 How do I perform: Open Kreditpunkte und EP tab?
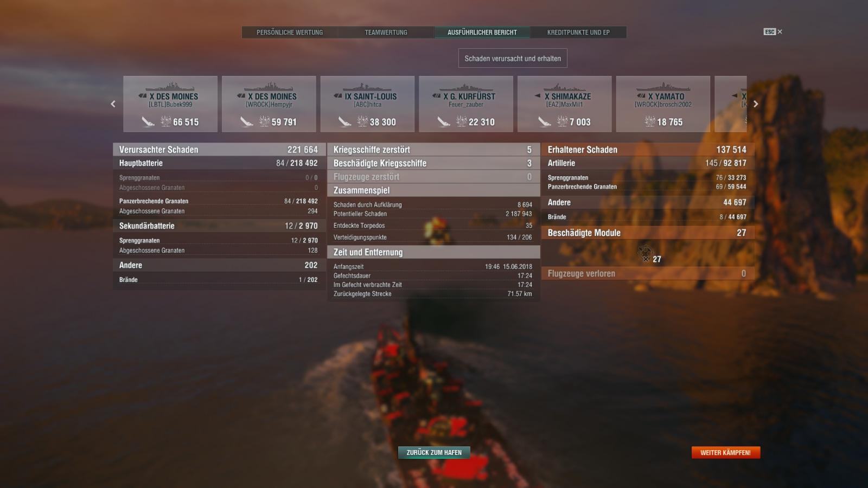tap(578, 33)
